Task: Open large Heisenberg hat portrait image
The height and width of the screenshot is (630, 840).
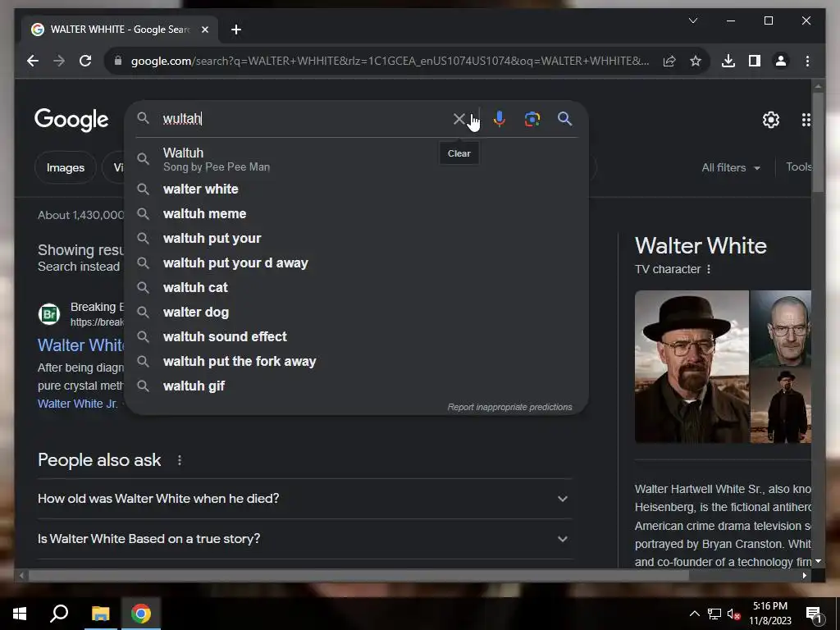Action: point(692,367)
